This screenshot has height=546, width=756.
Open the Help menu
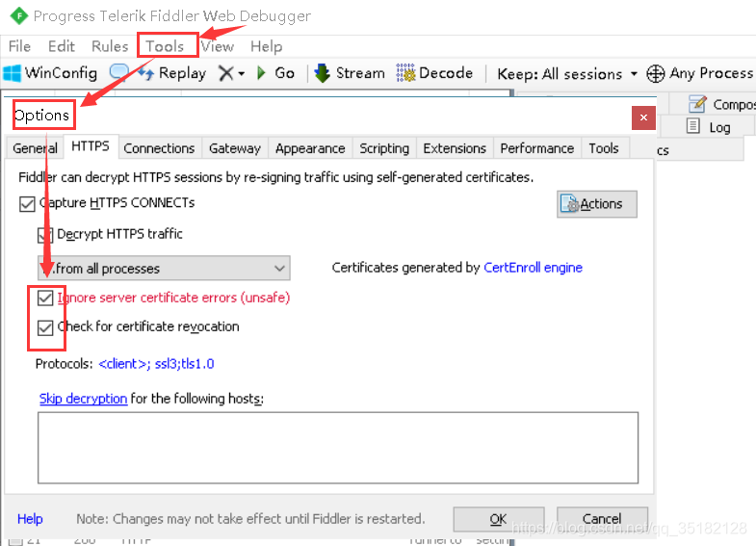[x=266, y=47]
